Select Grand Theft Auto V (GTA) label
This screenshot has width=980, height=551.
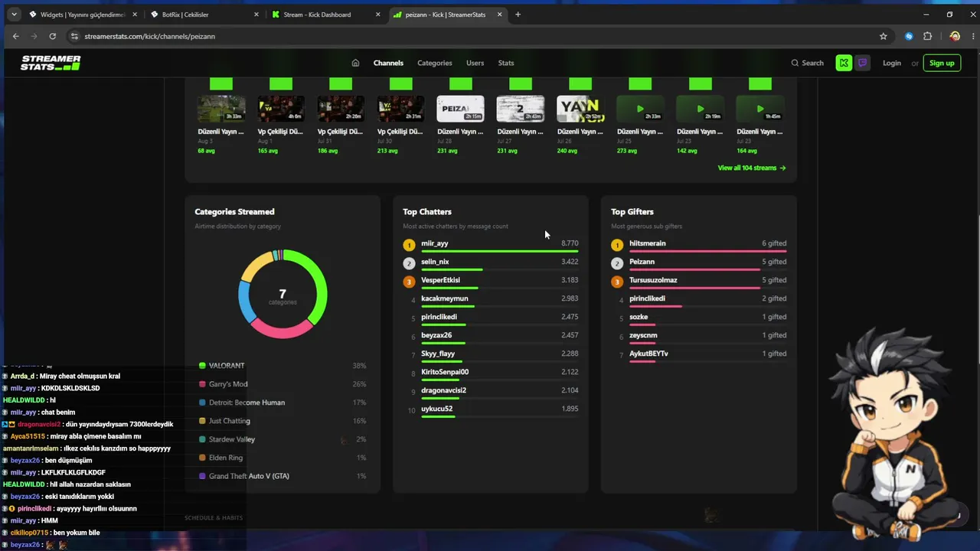(249, 476)
